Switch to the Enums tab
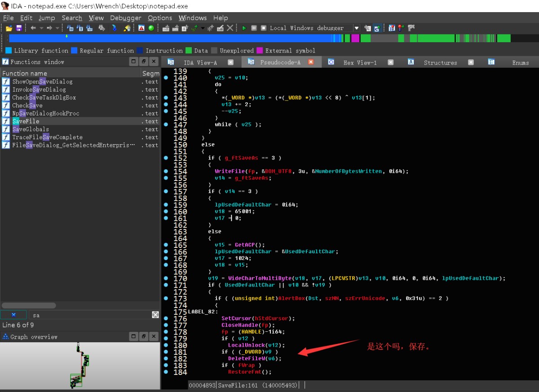 click(521, 62)
